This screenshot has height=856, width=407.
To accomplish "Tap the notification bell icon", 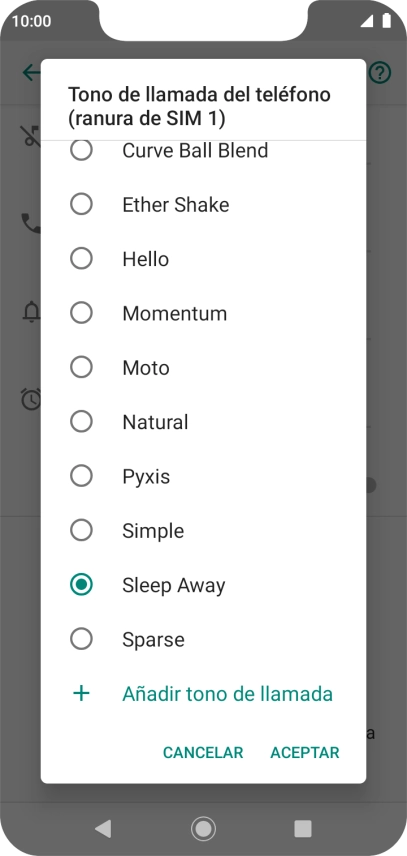I will tap(31, 312).
